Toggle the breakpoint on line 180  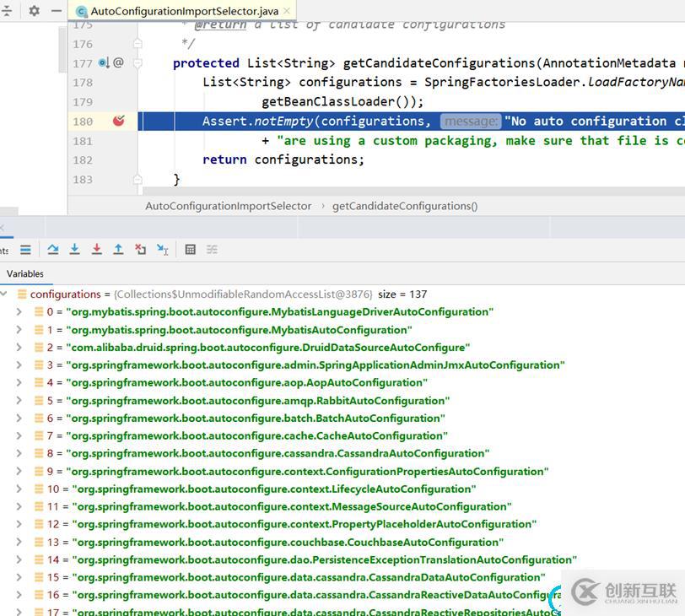coord(118,121)
